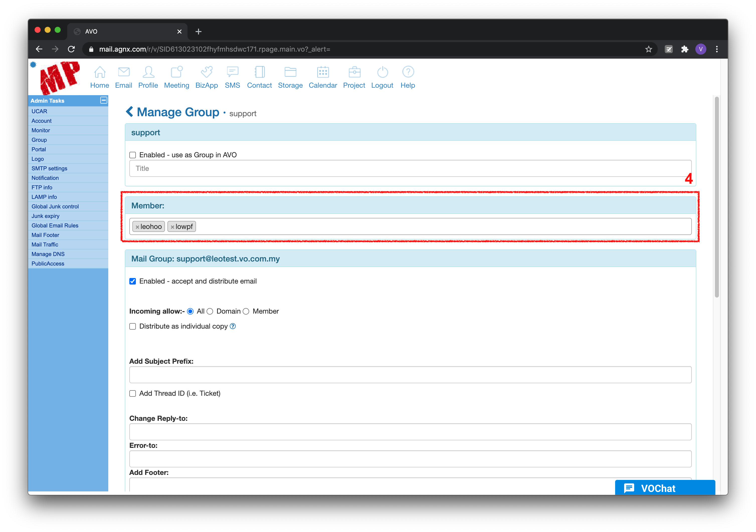Go back using the Manage Group chevron

129,112
